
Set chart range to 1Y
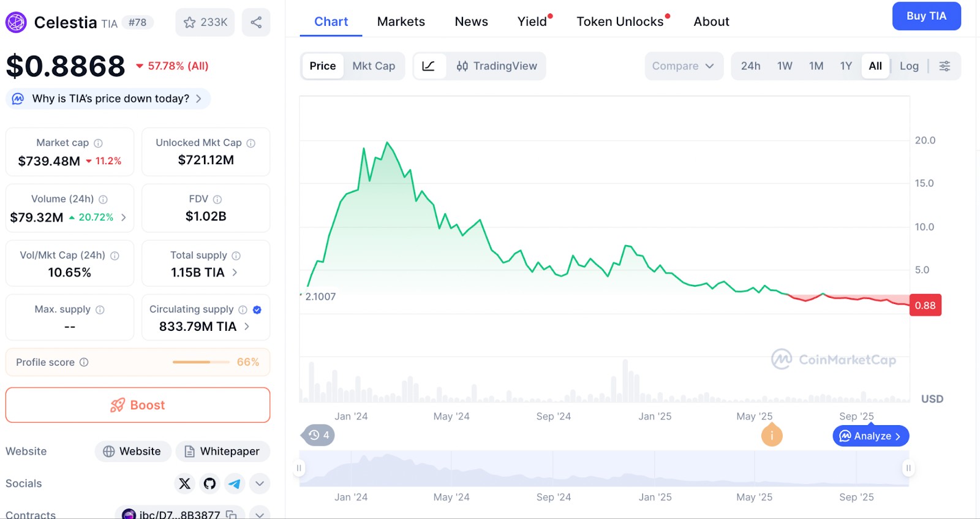pos(846,66)
